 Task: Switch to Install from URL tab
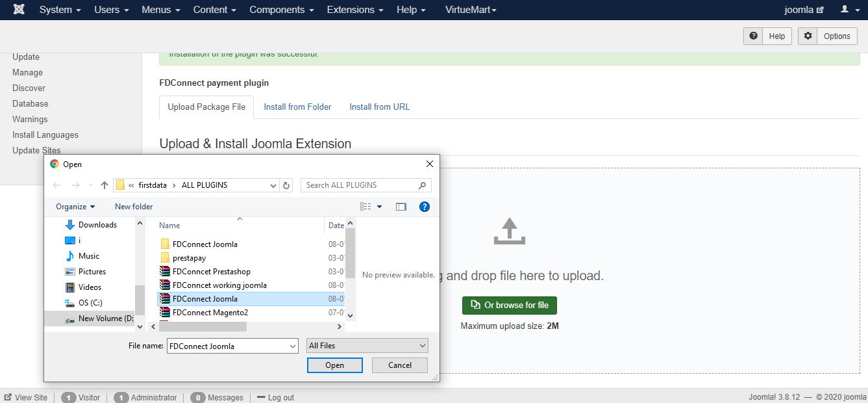coord(380,107)
